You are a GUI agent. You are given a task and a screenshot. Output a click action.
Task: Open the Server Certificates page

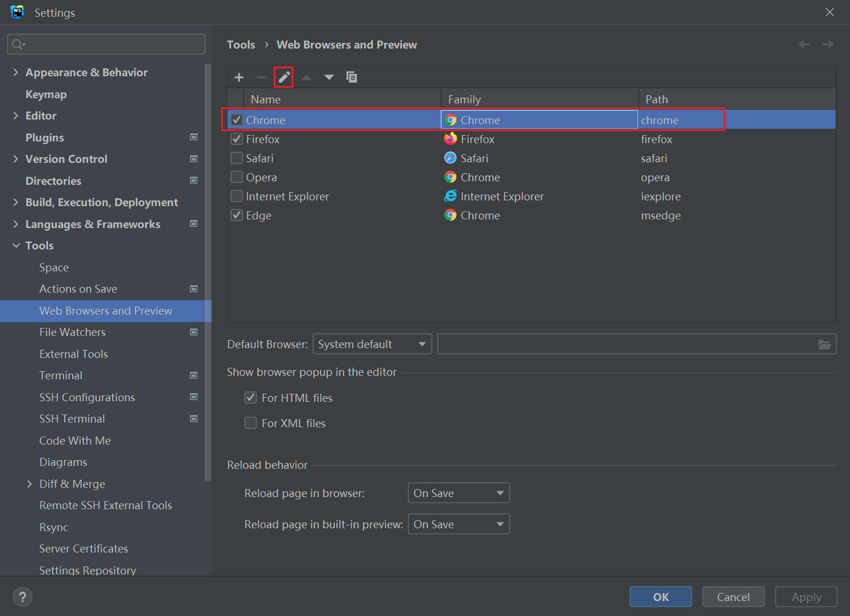[x=84, y=548]
